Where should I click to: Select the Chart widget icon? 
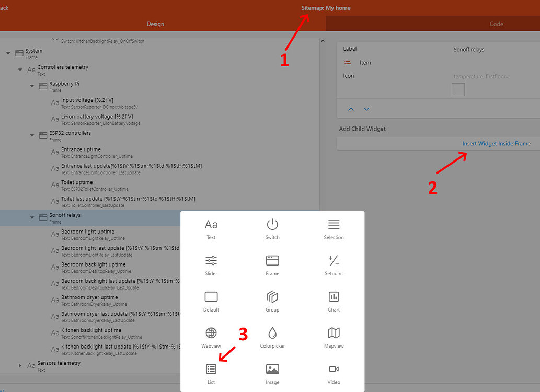334,297
